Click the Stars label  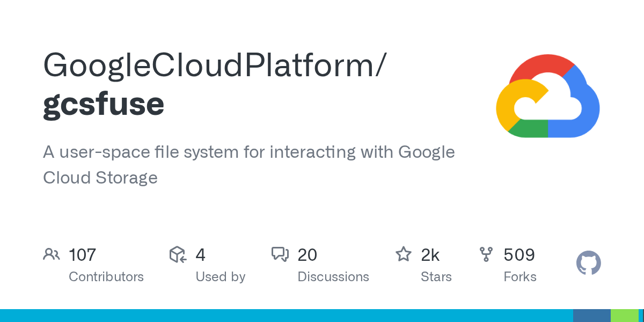[x=436, y=277]
